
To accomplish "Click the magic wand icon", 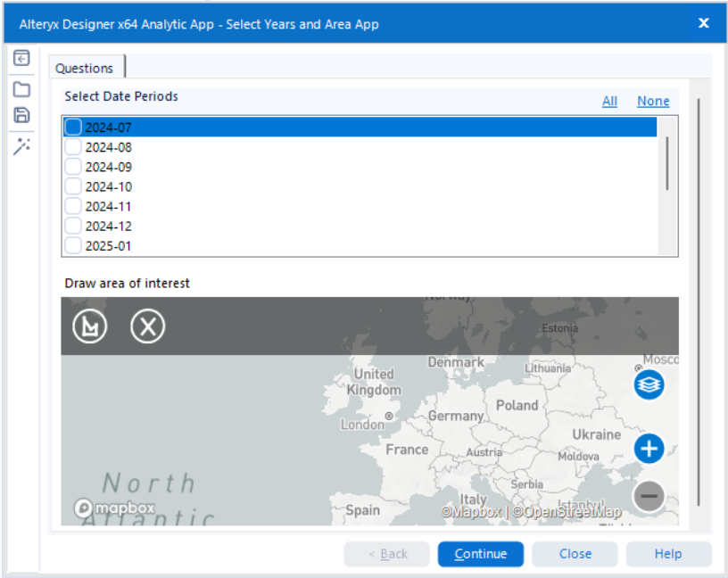I will 21,146.
